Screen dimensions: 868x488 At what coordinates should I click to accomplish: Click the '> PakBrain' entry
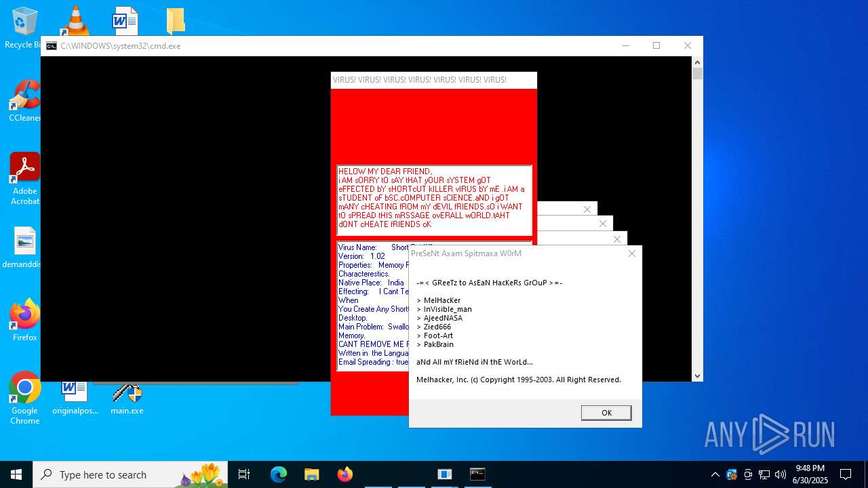(435, 344)
